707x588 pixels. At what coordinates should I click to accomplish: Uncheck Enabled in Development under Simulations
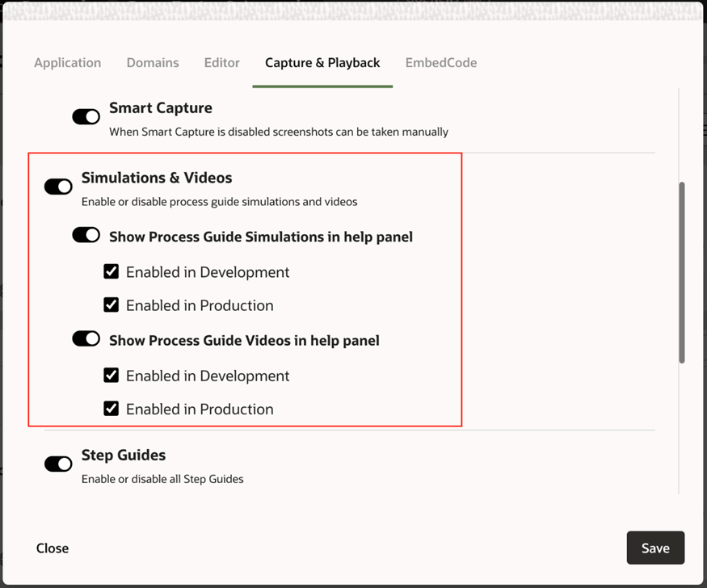click(x=111, y=271)
